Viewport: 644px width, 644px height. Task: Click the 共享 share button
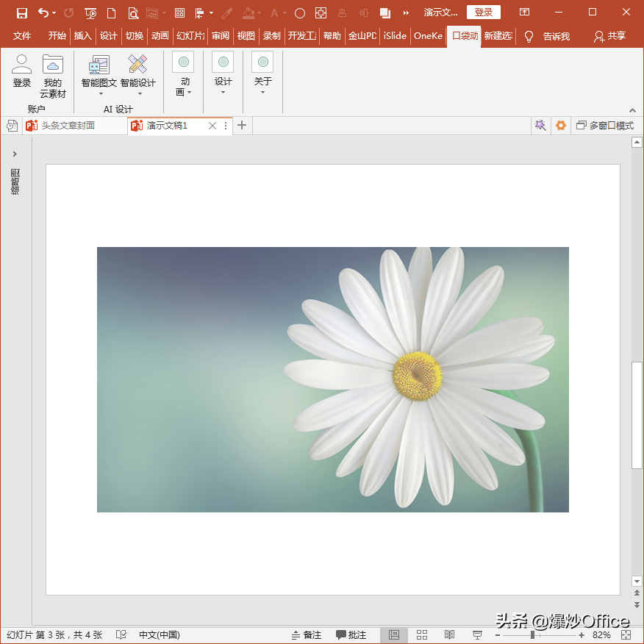(x=610, y=36)
